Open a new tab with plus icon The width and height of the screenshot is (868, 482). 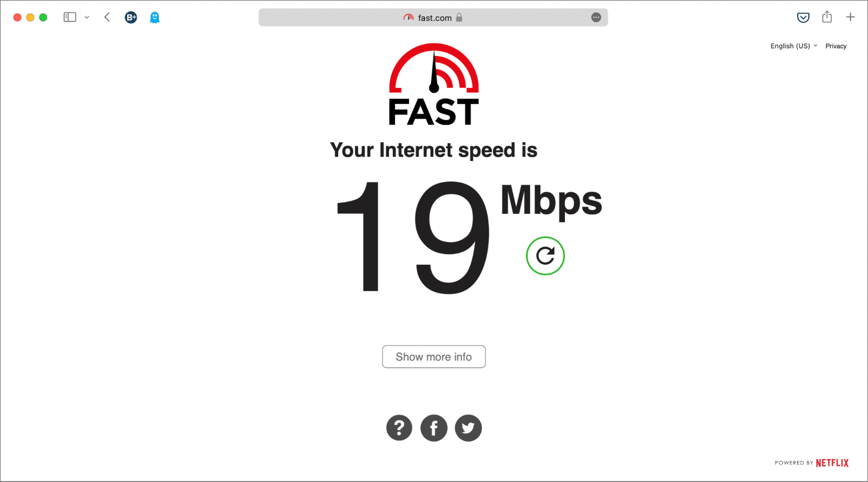(x=850, y=17)
